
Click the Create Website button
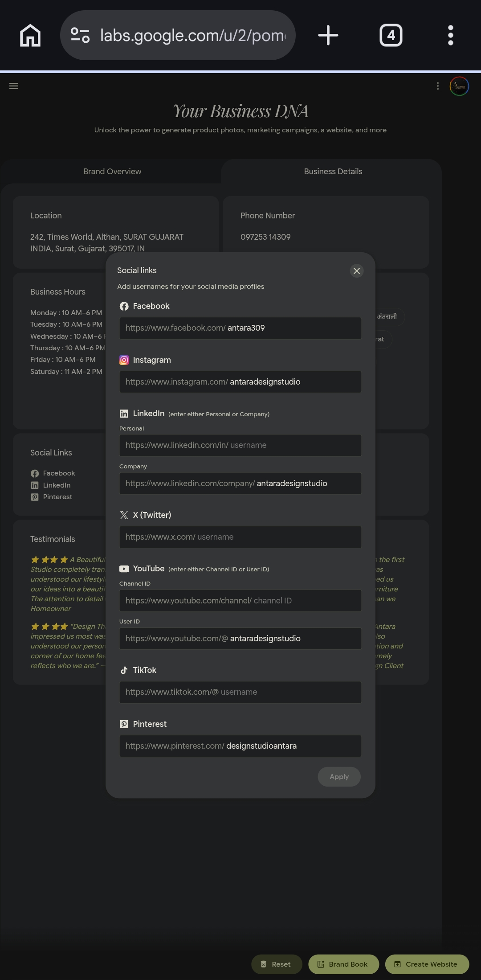pyautogui.click(x=427, y=964)
